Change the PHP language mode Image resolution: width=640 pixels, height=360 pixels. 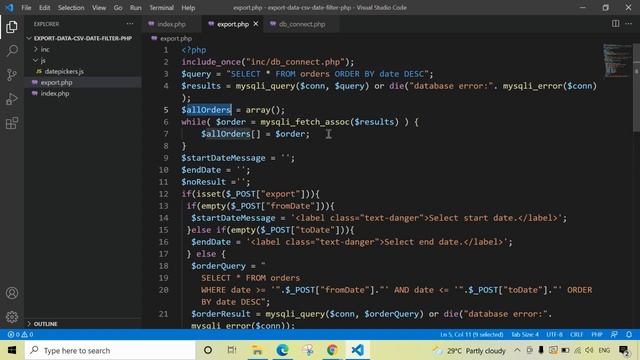[597, 335]
